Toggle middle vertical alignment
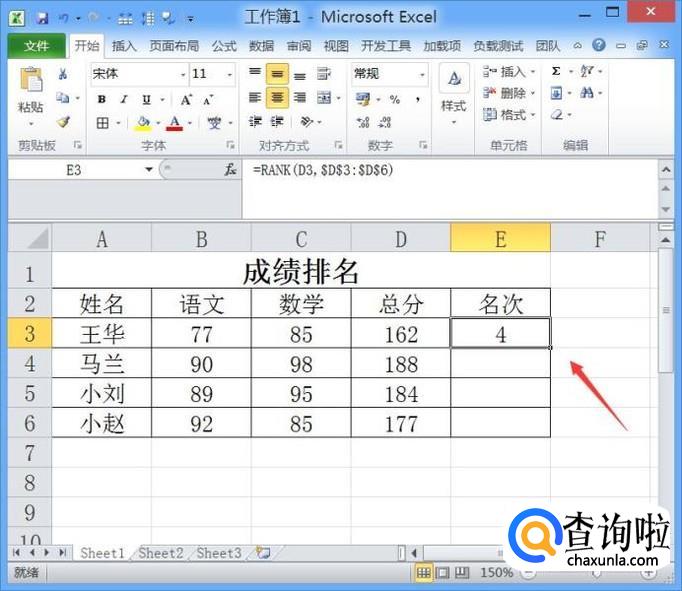The width and height of the screenshot is (682, 591). click(277, 74)
